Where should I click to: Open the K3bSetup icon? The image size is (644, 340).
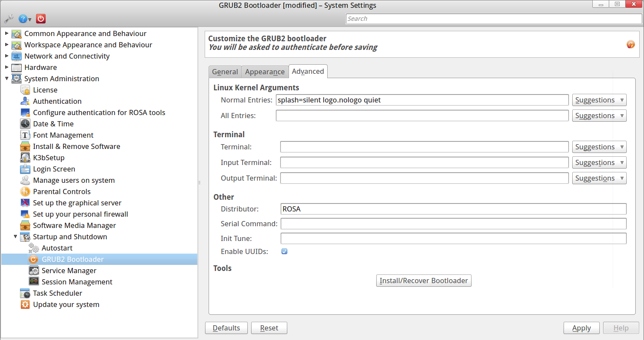pos(25,158)
